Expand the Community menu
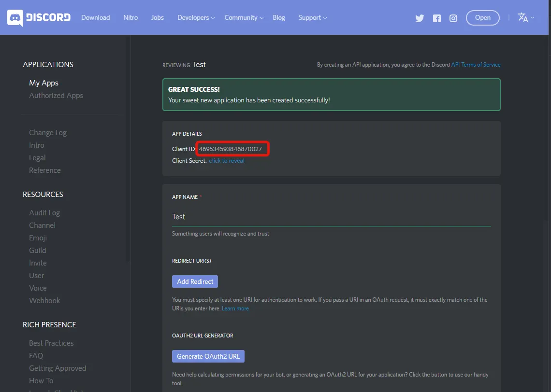This screenshot has width=551, height=392. 244,17
